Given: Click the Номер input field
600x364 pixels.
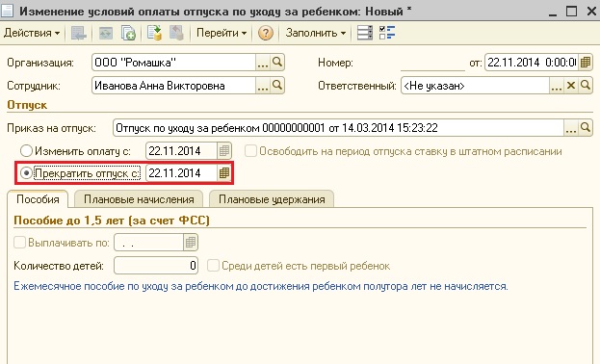Looking at the screenshot, I should point(432,63).
